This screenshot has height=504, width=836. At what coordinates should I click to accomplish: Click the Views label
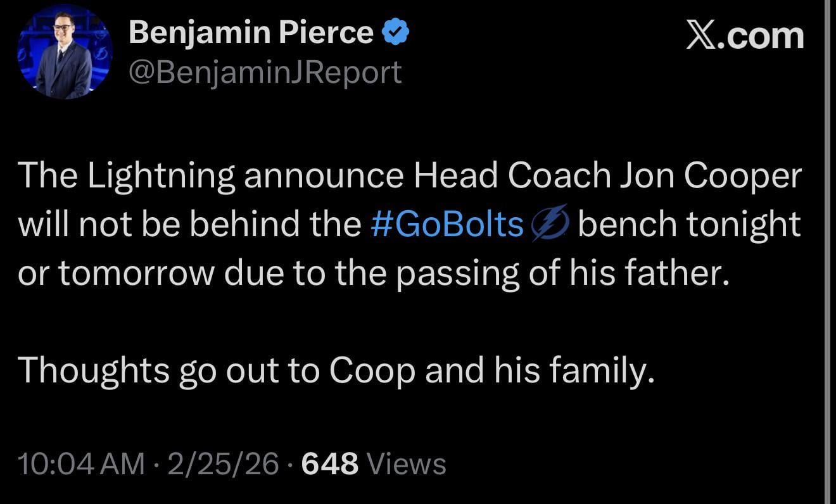(407, 464)
